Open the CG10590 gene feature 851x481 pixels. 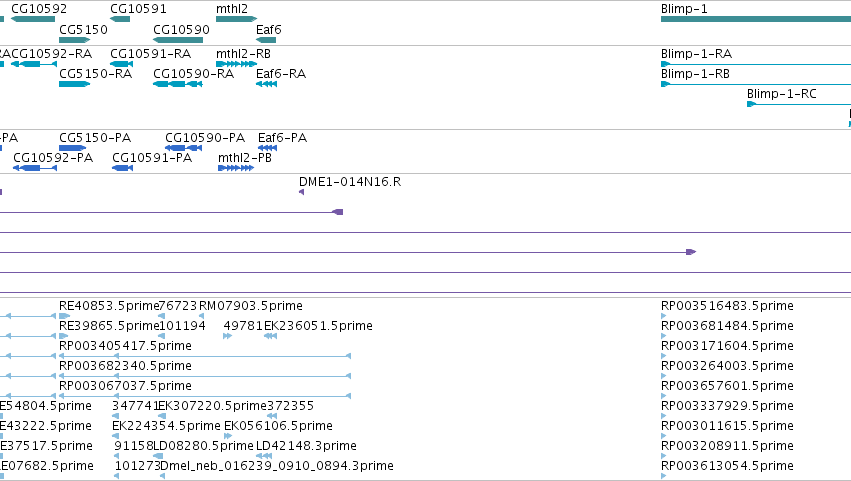point(178,40)
